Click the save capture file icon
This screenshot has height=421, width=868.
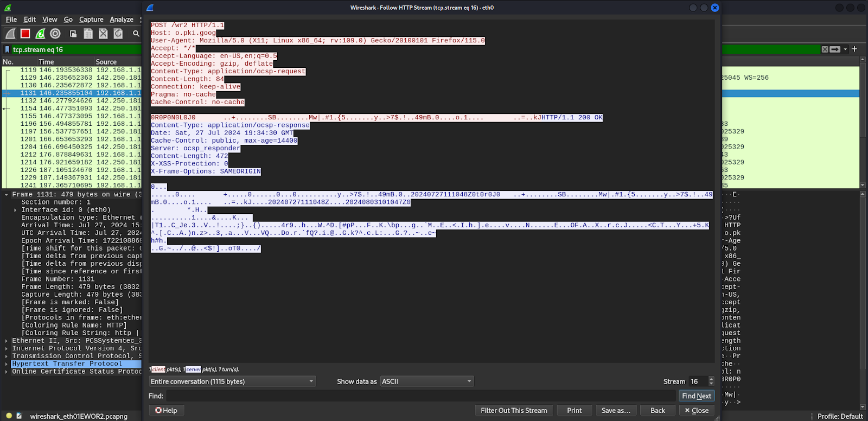88,34
